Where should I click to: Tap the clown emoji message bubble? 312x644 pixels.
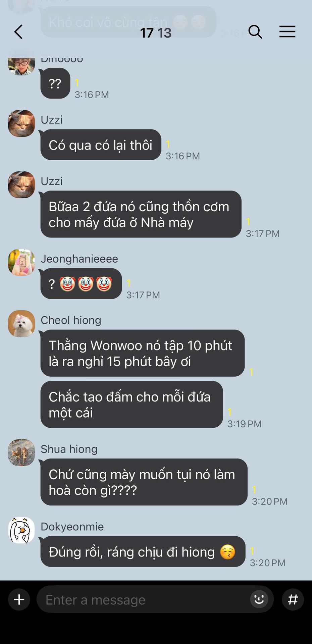[81, 284]
